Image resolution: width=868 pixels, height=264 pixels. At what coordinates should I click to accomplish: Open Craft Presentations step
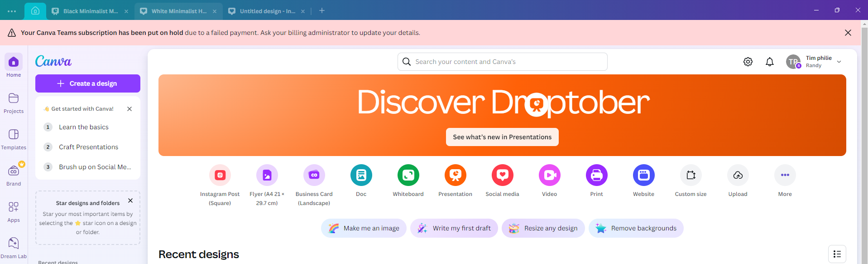88,147
